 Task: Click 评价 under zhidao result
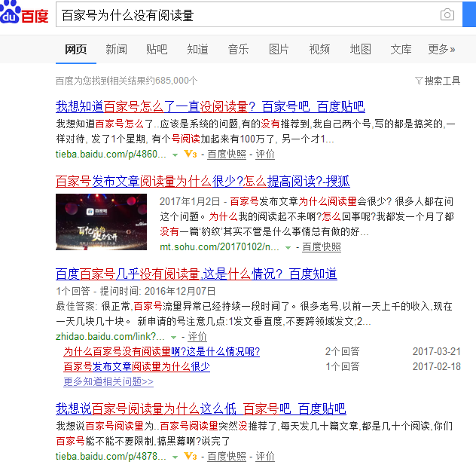tap(197, 337)
